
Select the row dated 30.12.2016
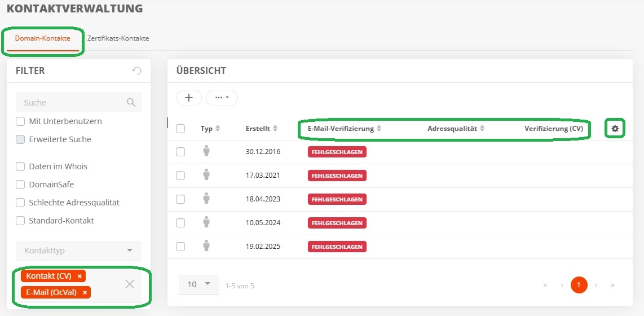[180, 152]
